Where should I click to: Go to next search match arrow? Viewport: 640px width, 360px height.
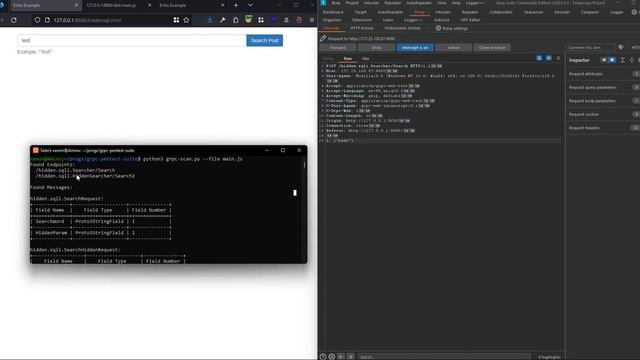(351, 357)
